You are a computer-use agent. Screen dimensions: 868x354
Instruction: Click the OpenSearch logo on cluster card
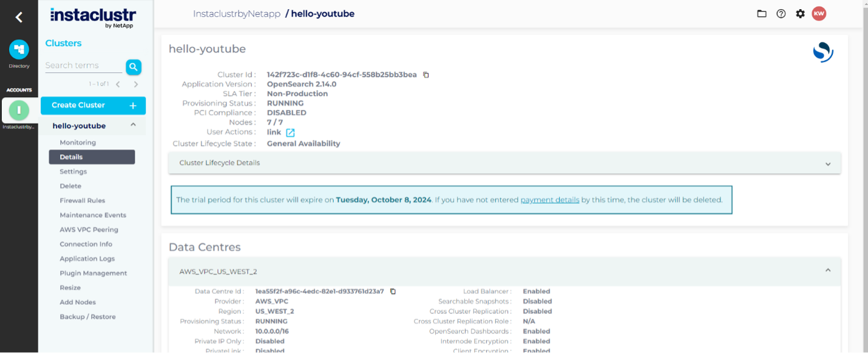(x=823, y=52)
